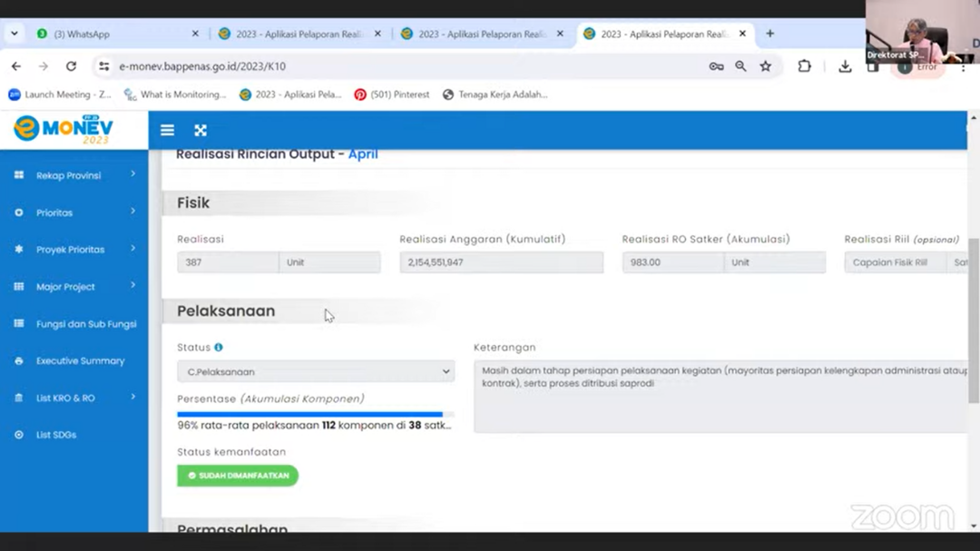Click the Sudah Dimanfaatkan green button
The width and height of the screenshot is (980, 551).
click(x=238, y=476)
